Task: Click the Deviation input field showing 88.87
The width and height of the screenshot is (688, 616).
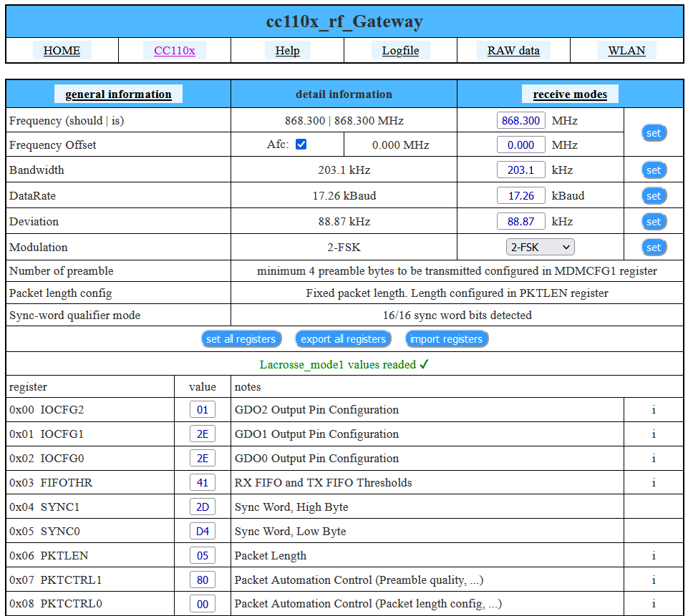Action: click(520, 221)
